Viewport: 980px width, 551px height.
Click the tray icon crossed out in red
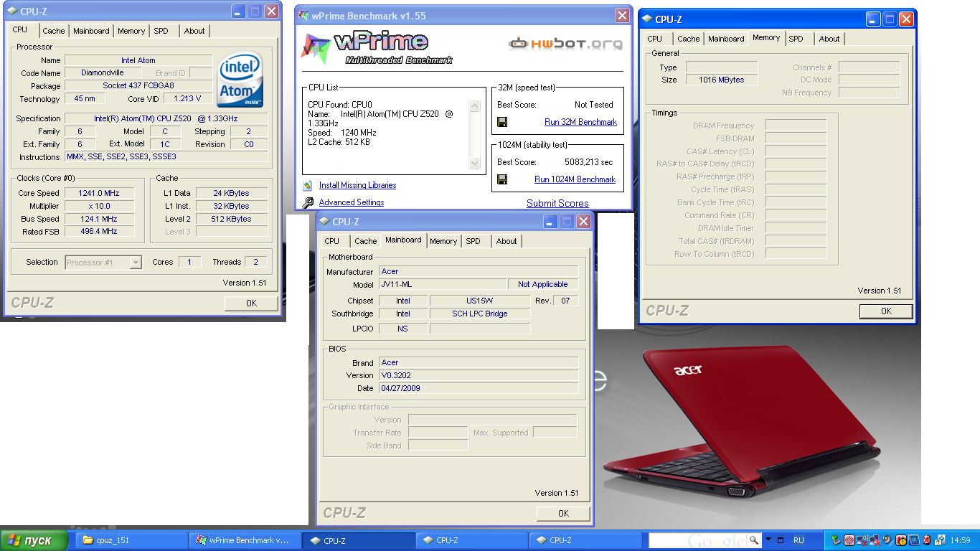(927, 540)
